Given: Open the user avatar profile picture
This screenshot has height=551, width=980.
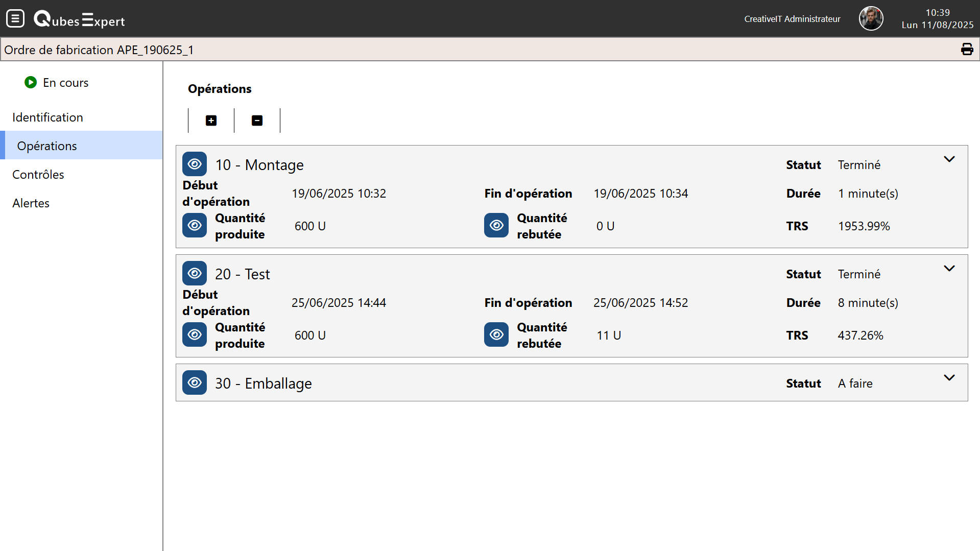Looking at the screenshot, I should click(871, 19).
